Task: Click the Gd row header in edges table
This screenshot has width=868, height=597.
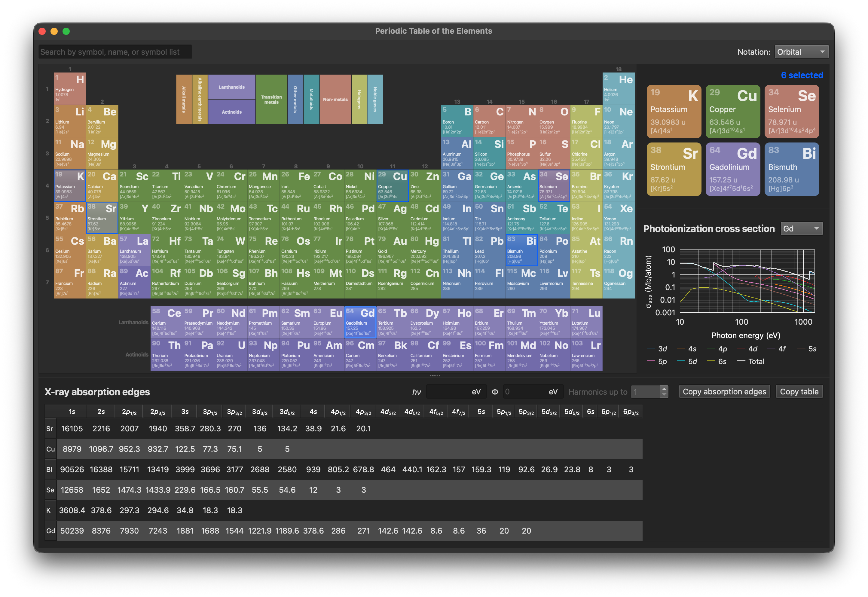Action: [50, 531]
